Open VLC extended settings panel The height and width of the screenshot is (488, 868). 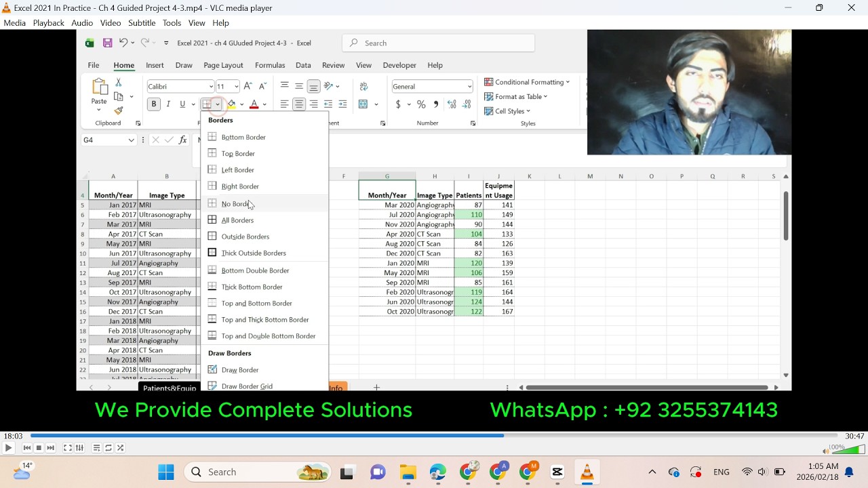pos(79,448)
